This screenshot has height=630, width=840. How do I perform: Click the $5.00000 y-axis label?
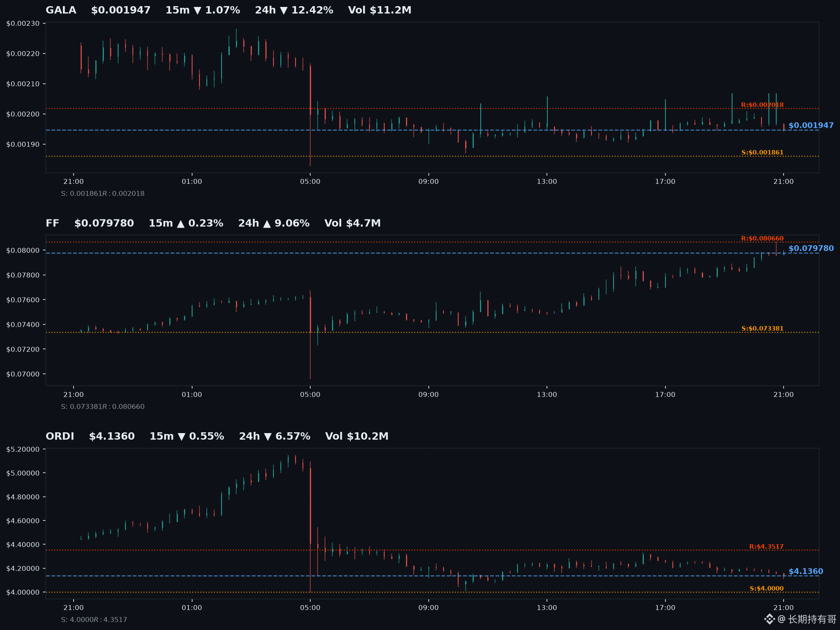point(23,474)
